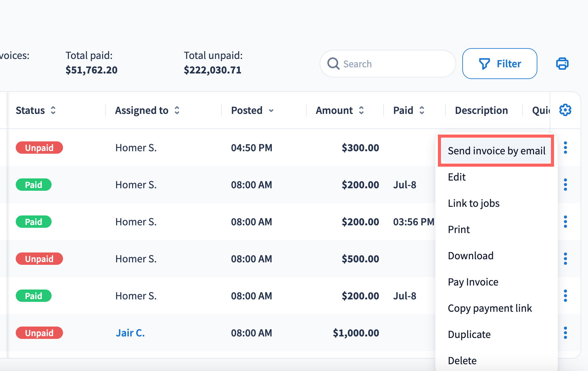
Task: Sort invoices by Paid column arrows
Action: click(x=422, y=110)
